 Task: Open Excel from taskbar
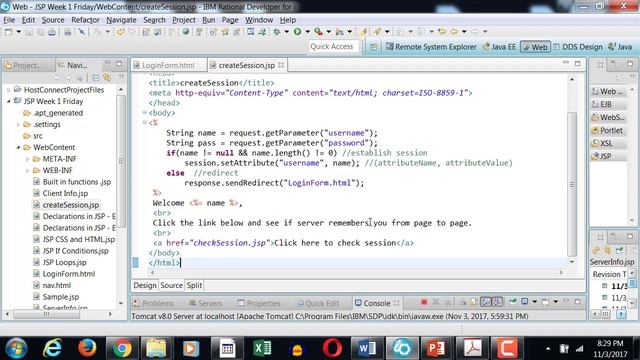[x=262, y=348]
